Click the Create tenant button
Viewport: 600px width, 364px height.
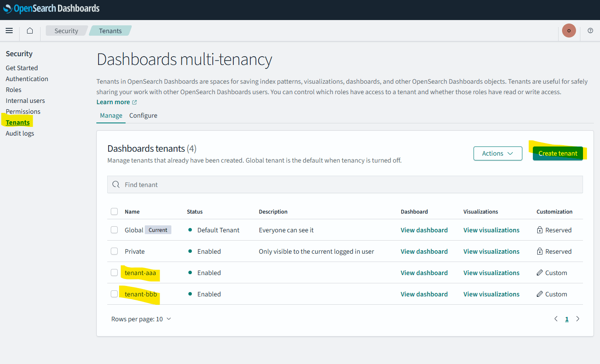[x=558, y=153]
